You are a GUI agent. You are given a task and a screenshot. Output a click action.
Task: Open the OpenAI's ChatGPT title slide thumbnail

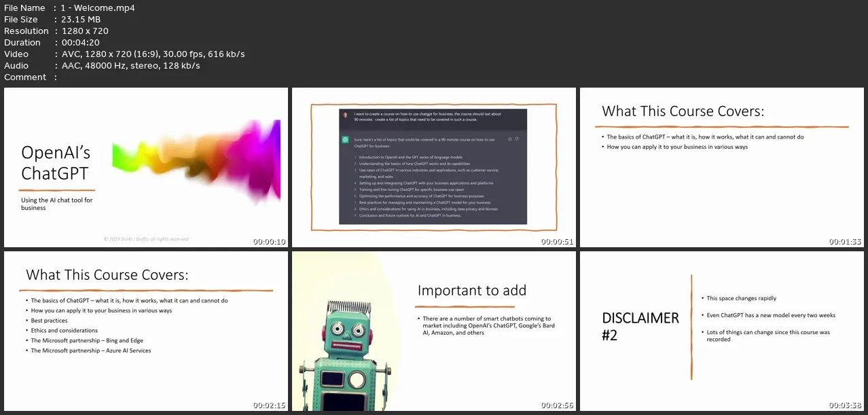tap(146, 167)
